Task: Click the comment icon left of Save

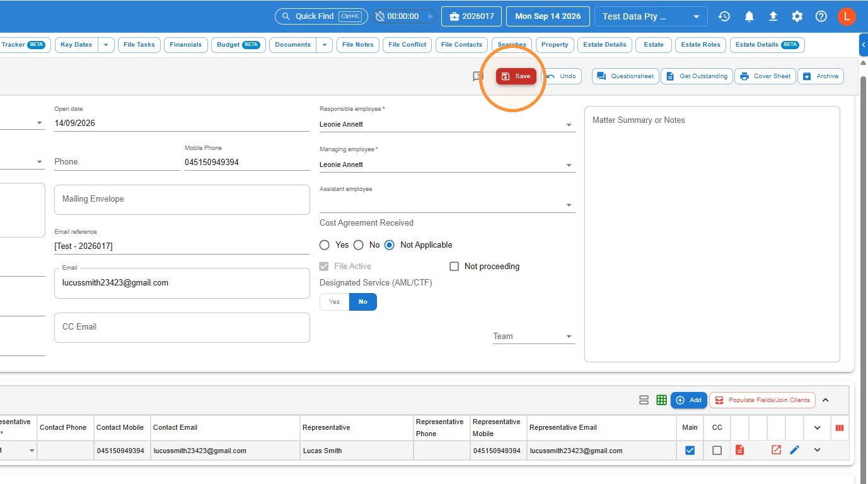Action: point(478,76)
